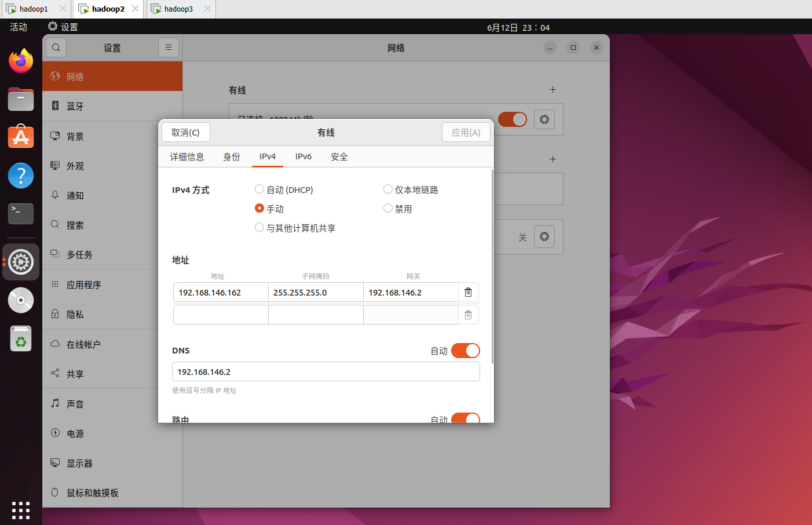Click DNS field containing 192.168.146.2
Viewport: 812px width, 525px height.
(326, 372)
